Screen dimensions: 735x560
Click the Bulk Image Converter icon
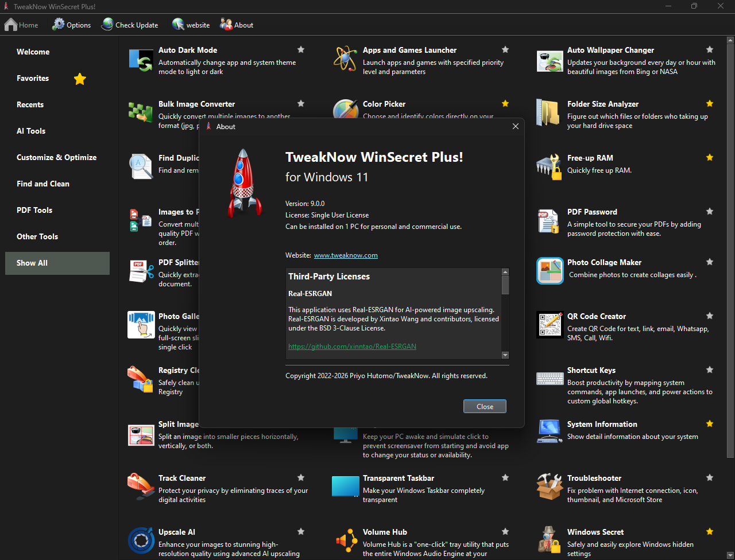coord(141,111)
